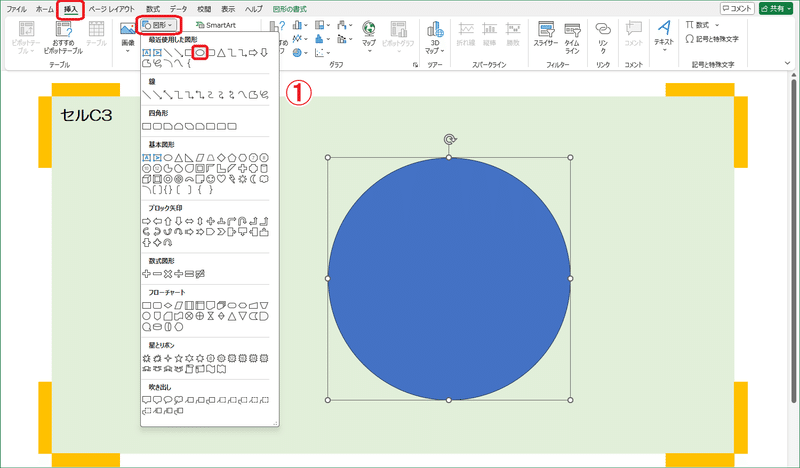Open the Shape Format tab
This screenshot has width=800, height=468.
(x=290, y=9)
